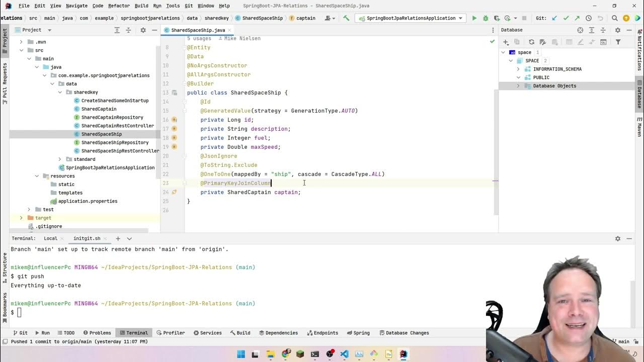Add a new terminal session tab
The image size is (644, 362).
click(118, 239)
